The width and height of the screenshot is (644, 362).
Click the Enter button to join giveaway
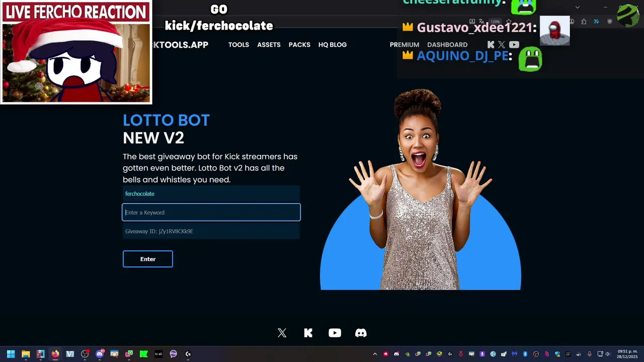click(x=148, y=259)
